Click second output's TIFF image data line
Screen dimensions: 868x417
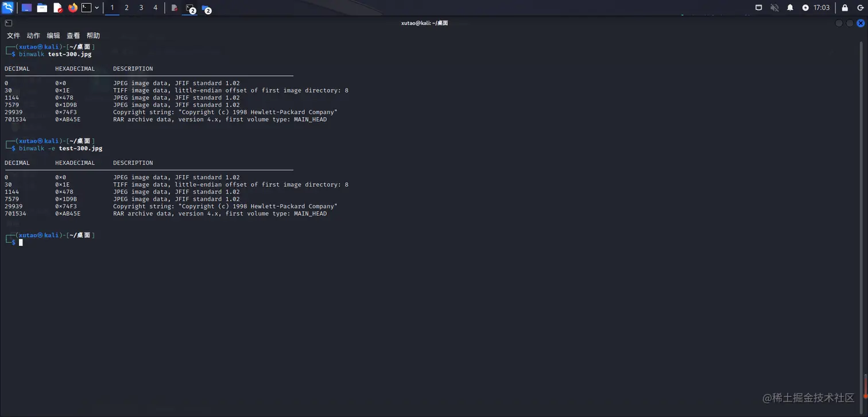pyautogui.click(x=231, y=184)
